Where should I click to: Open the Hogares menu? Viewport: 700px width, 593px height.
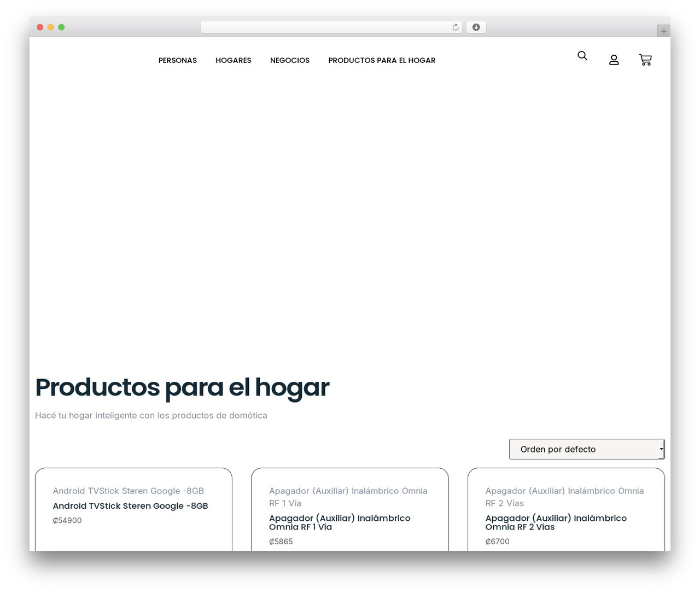coord(234,61)
